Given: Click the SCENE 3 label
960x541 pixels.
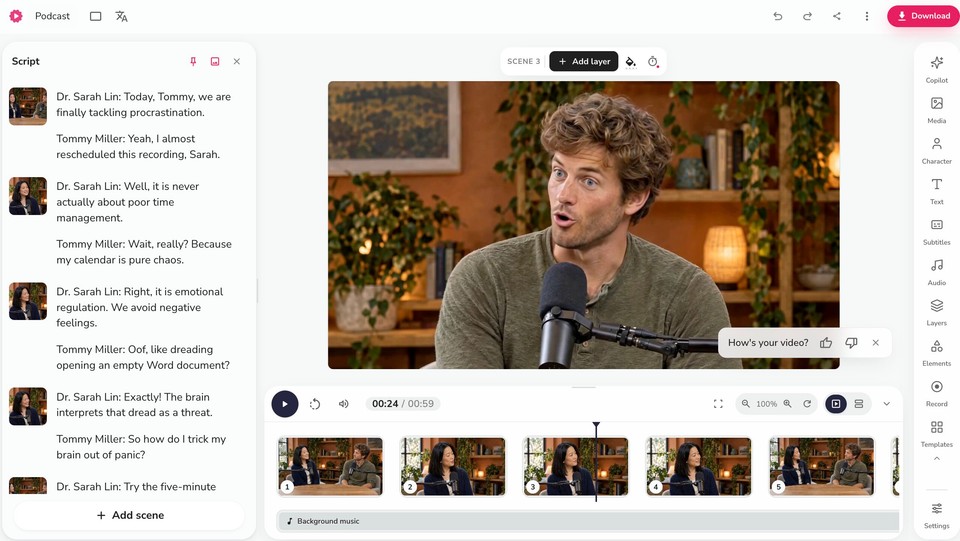Looking at the screenshot, I should [x=523, y=61].
